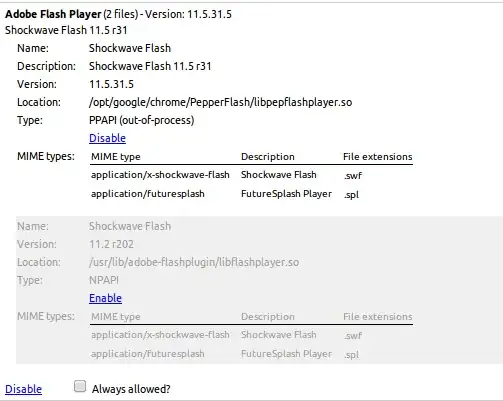The image size is (503, 401).
Task: Click application/x-shockwave-flash in enabled table
Action: [x=160, y=175]
